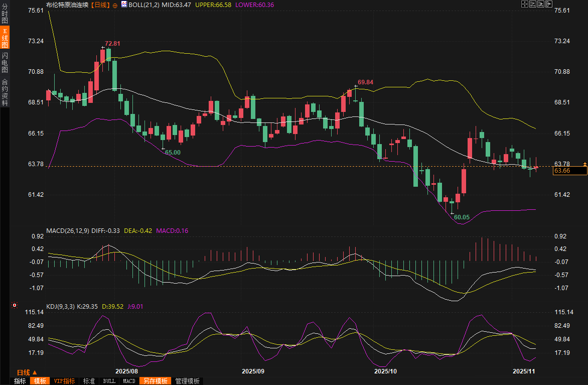Click the 另存模板 button
Image resolution: width=588 pixels, height=385 pixels.
coord(155,381)
